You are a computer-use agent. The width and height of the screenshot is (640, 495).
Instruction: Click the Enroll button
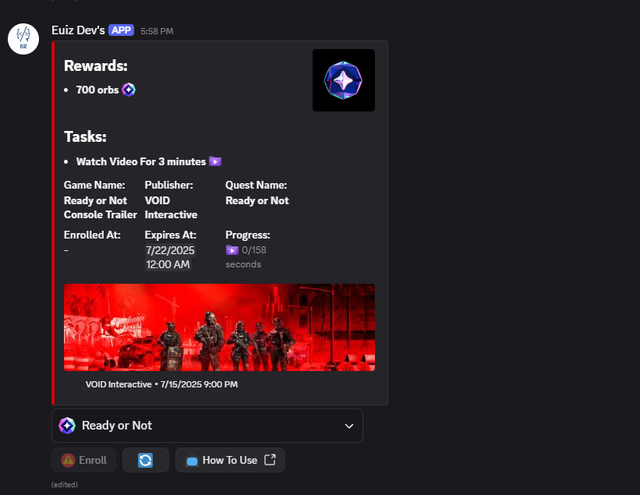pos(84,460)
